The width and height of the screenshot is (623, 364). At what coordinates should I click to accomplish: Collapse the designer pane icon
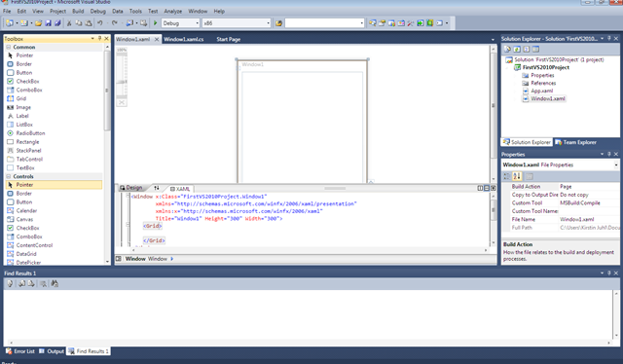click(494, 189)
